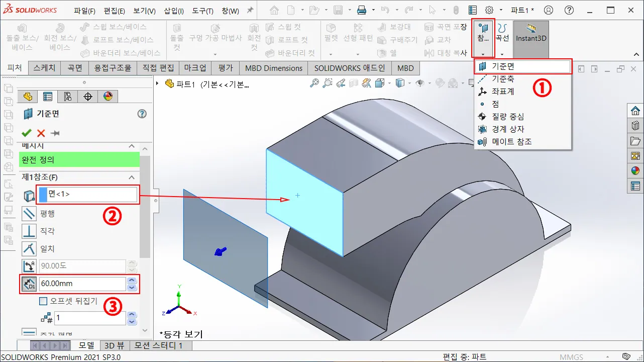The image size is (644, 362).
Task: Cancel the plane with the red X
Action: tap(41, 133)
